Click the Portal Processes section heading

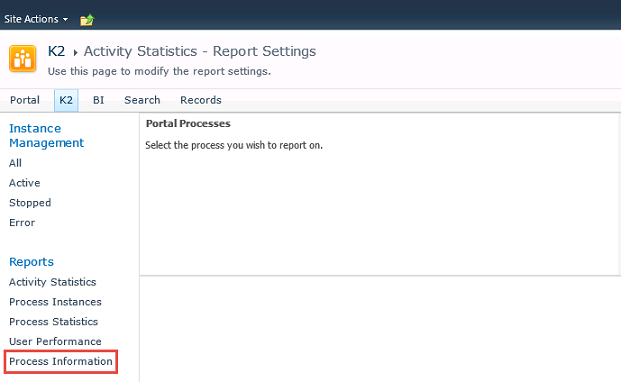tap(188, 124)
